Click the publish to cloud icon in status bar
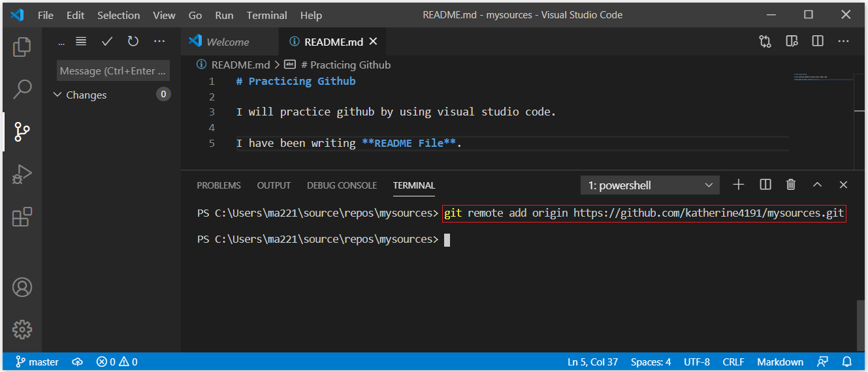Viewport: 868px width, 372px height. coord(78,362)
